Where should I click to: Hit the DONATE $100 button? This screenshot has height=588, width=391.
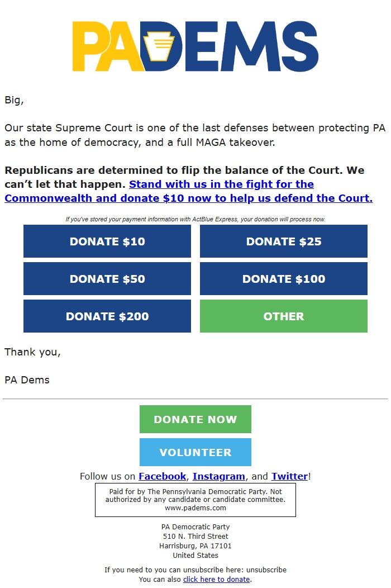[283, 279]
